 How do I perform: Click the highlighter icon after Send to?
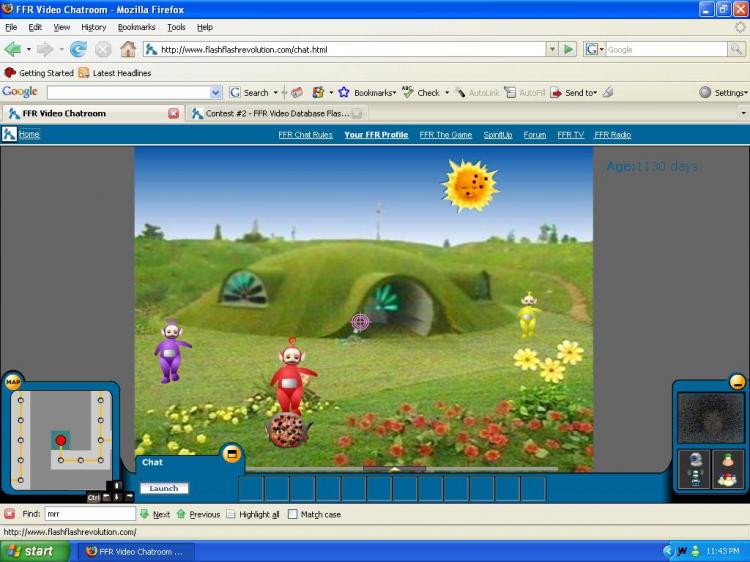[x=608, y=92]
